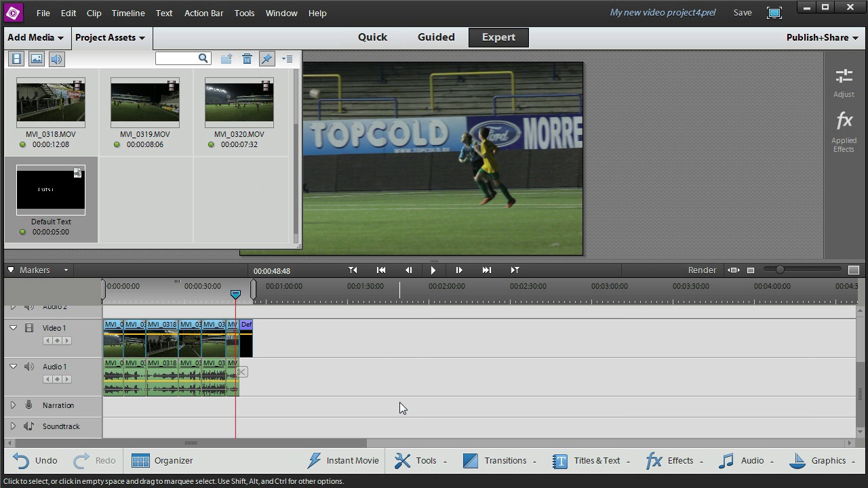This screenshot has width=868, height=488.
Task: Expand the Soundtrack track
Action: (13, 426)
